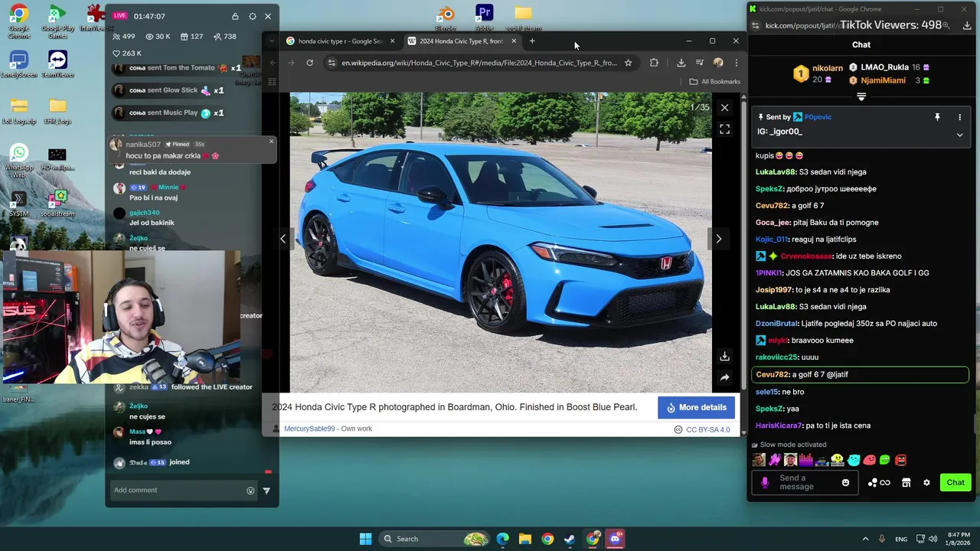
Task: Open TeamViewer desktop shortcut
Action: [57, 64]
